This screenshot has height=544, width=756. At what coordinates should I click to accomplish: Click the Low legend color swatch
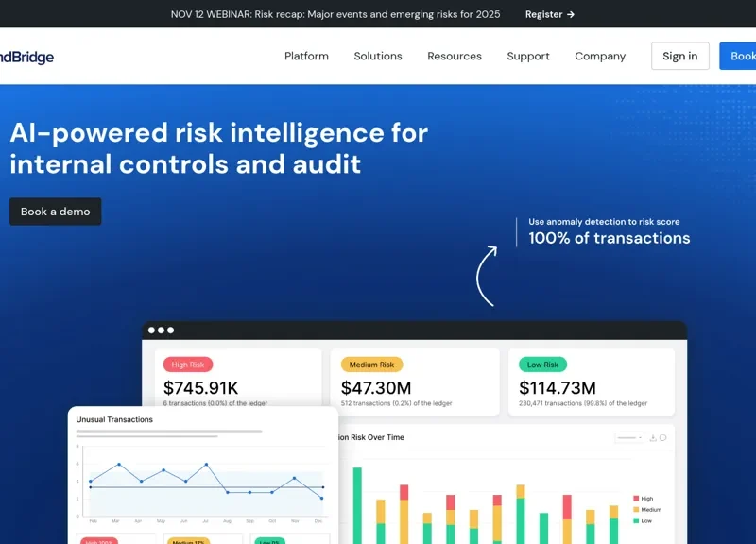pyautogui.click(x=635, y=518)
